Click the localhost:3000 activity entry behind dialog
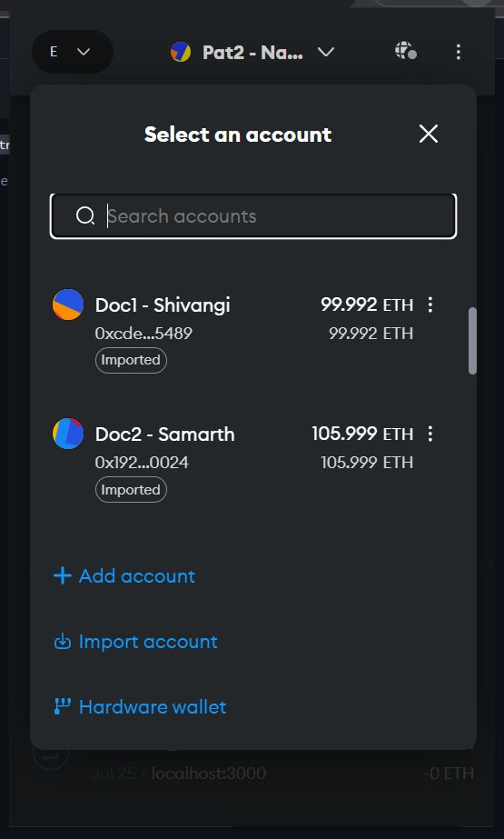The height and width of the screenshot is (839, 504). coord(209,774)
